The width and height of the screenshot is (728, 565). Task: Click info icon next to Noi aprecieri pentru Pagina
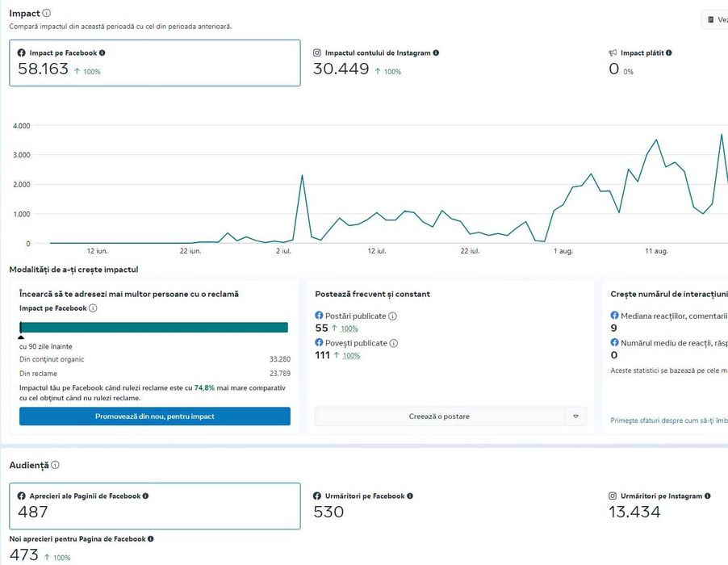(151, 539)
